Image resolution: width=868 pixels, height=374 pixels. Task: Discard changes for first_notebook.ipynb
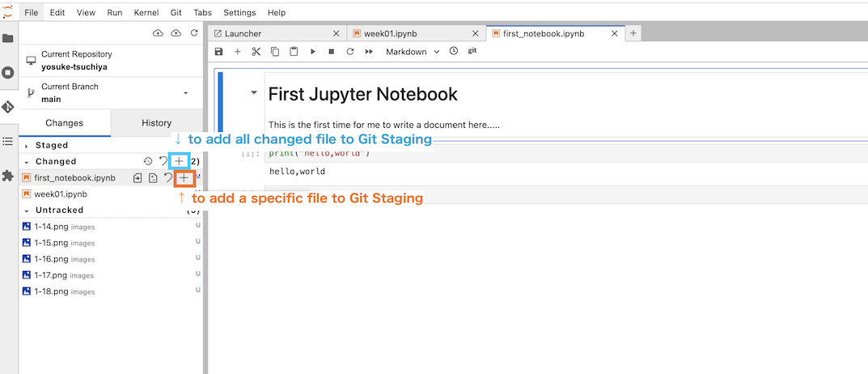tap(168, 177)
